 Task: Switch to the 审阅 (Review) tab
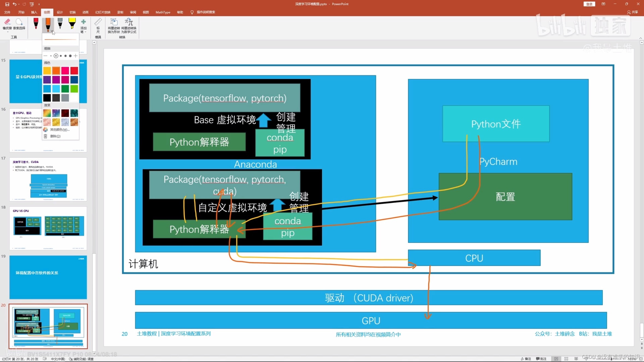[x=133, y=12]
